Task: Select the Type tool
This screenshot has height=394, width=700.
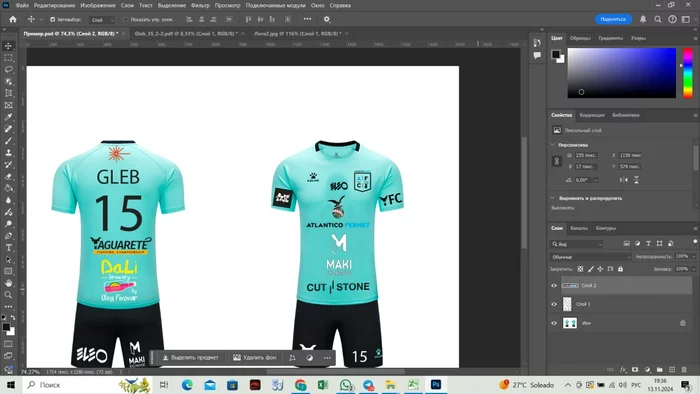Action: point(8,248)
